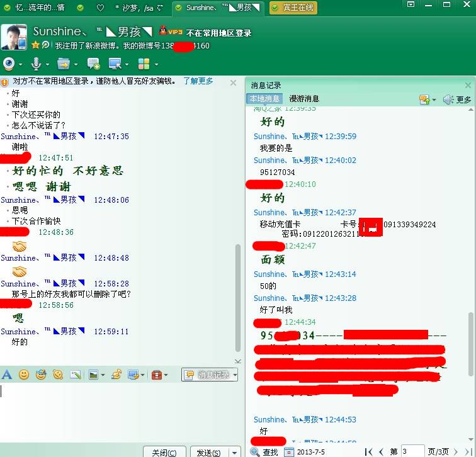476x457 pixels.
Task: Start a video call with the webcam icon
Action: pos(9,64)
